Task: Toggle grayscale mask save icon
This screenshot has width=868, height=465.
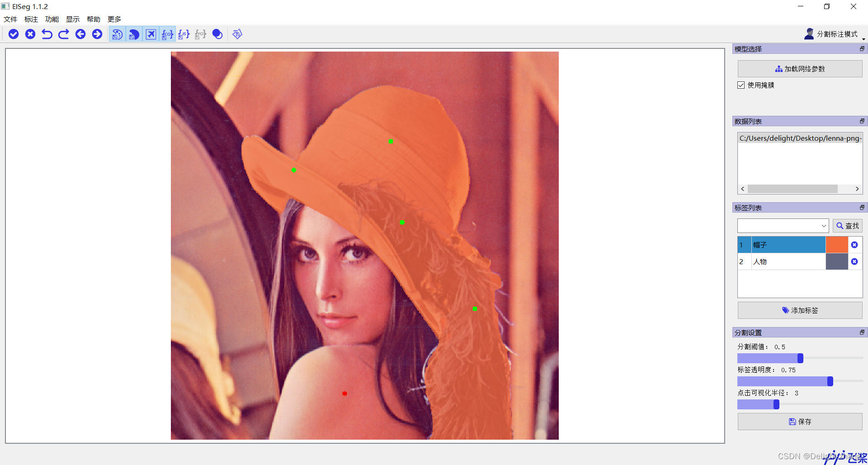Action: coord(134,34)
